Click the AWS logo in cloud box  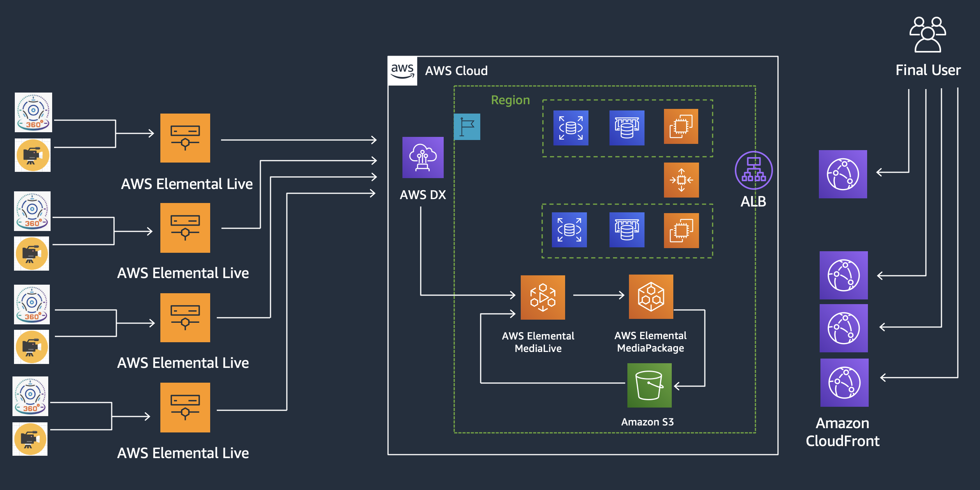[x=402, y=71]
